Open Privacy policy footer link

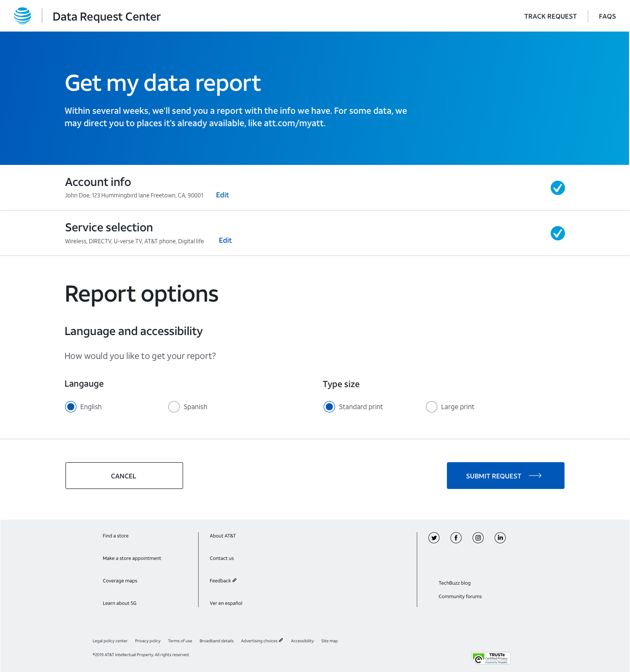tap(148, 641)
